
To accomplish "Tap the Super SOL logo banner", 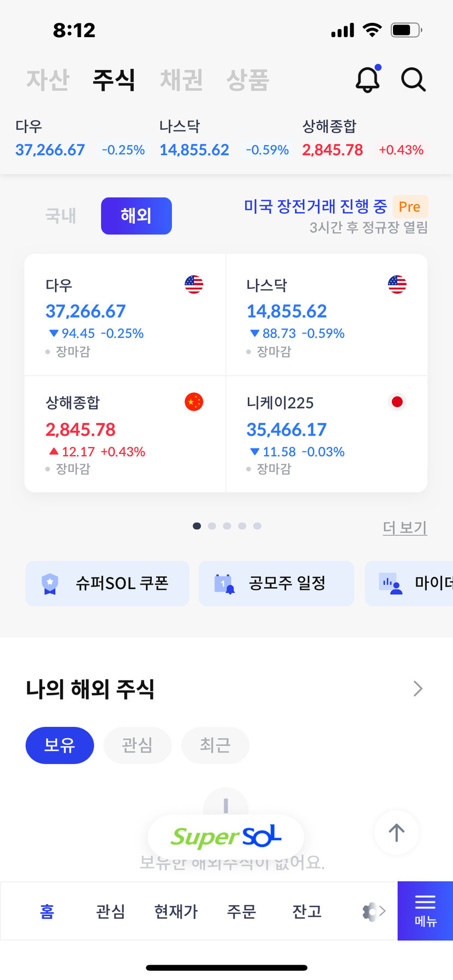I will pos(226,836).
